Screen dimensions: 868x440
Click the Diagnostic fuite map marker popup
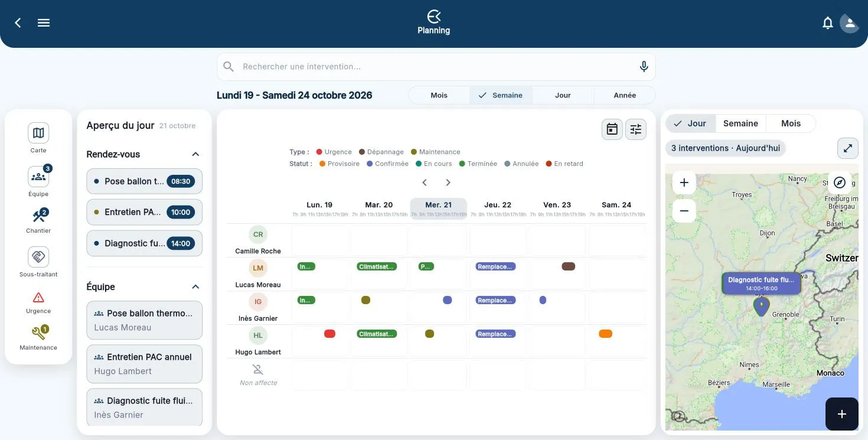761,283
